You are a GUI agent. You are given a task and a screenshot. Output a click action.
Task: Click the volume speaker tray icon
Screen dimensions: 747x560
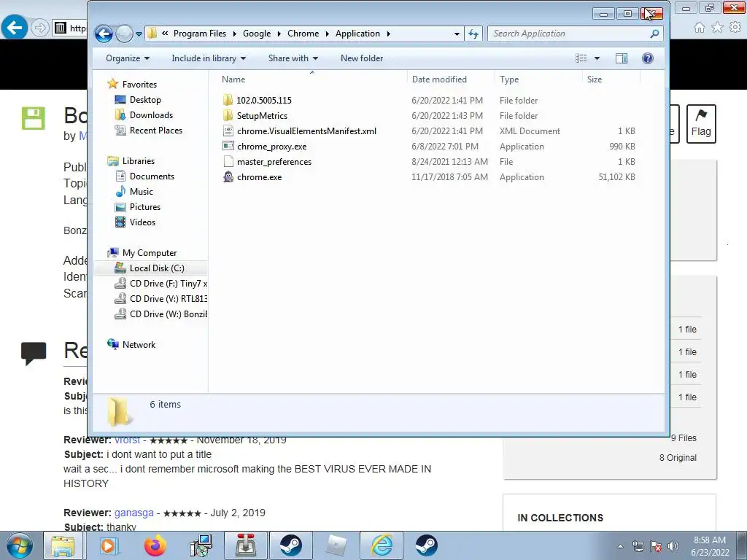point(673,546)
